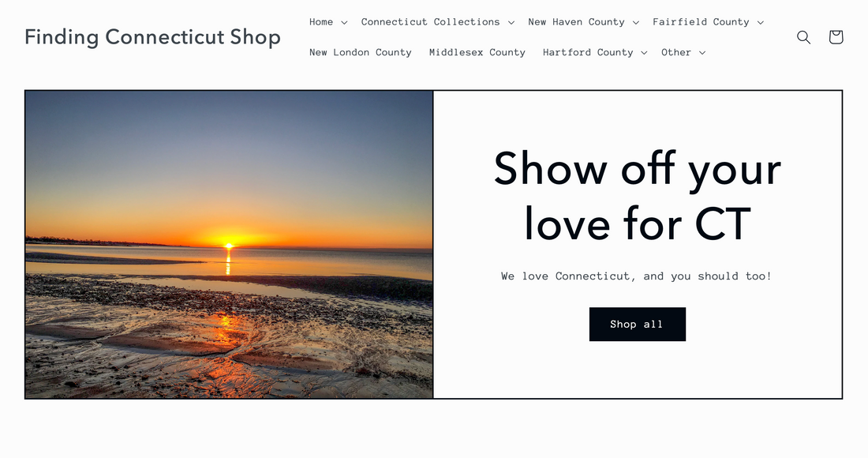
Task: Expand the Connecticut Collections chevron
Action: [511, 23]
